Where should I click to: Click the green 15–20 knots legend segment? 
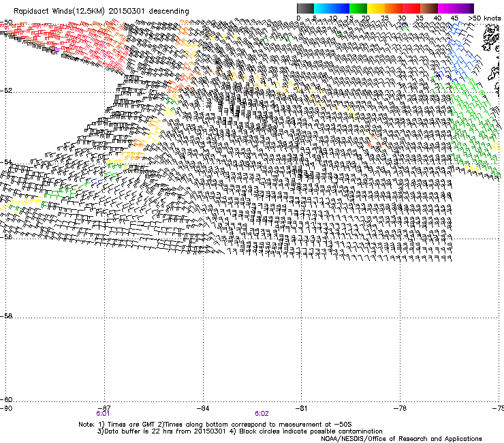[358, 8]
